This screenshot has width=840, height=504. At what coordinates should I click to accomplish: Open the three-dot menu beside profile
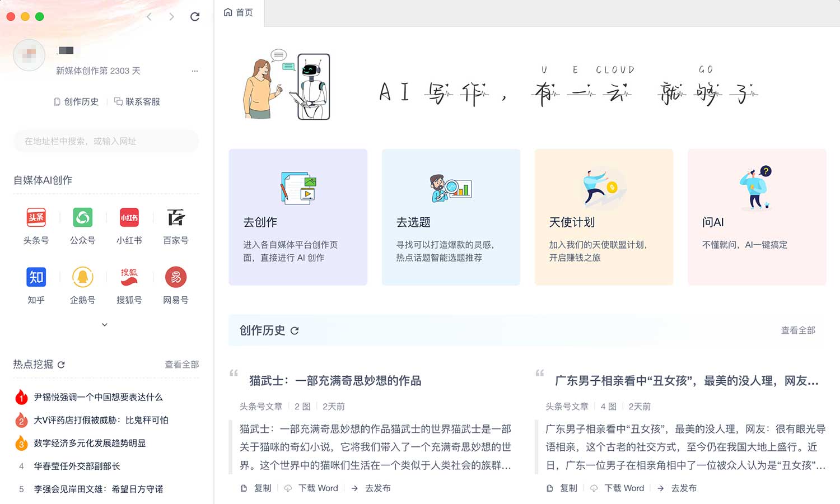(194, 71)
